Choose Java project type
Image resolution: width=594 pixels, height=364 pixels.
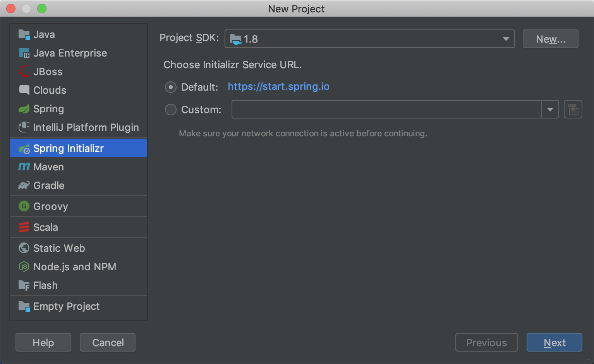(x=79, y=35)
